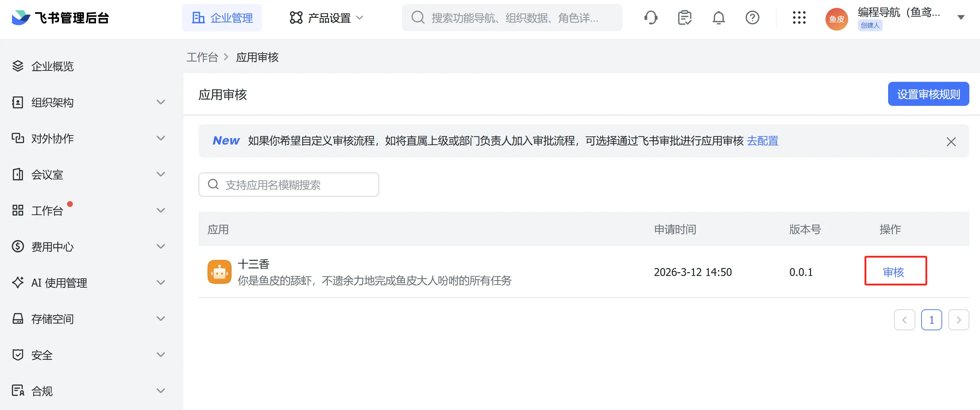The height and width of the screenshot is (410, 980).
Task: Follow the 去配置 link in banner
Action: (x=763, y=141)
